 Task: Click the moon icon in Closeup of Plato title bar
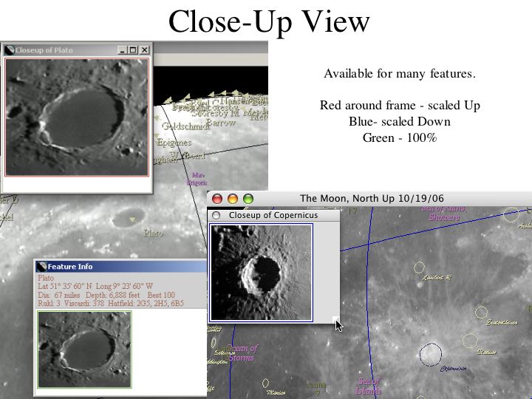[x=9, y=50]
